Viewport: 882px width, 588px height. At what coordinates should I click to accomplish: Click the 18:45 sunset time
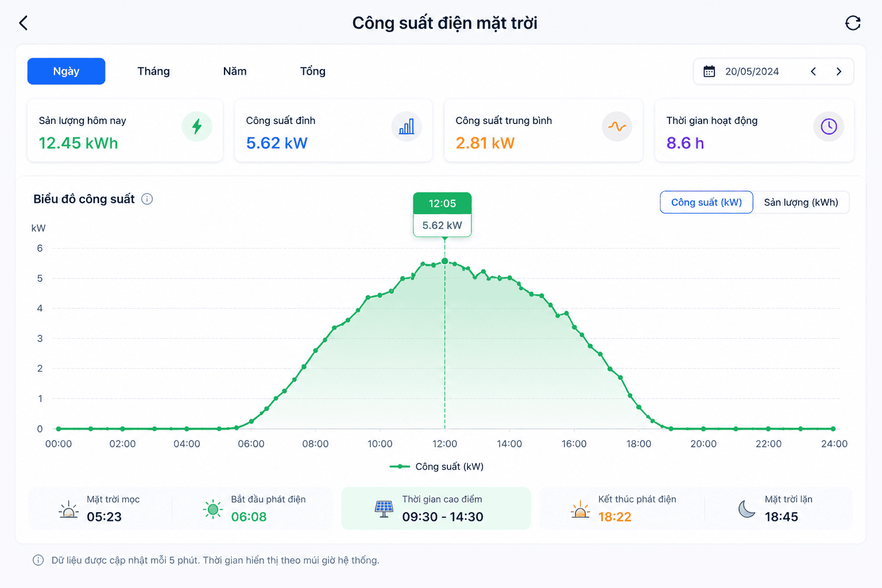pyautogui.click(x=781, y=517)
